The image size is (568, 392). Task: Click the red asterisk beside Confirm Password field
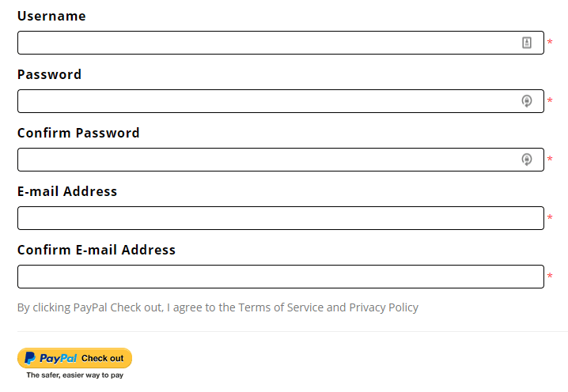click(x=550, y=159)
